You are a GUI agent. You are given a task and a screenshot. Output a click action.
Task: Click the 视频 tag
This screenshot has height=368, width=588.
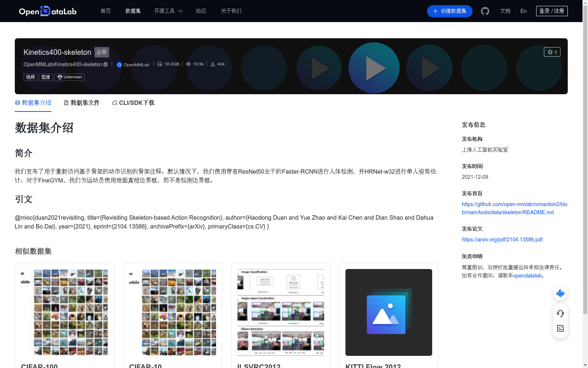pos(31,77)
